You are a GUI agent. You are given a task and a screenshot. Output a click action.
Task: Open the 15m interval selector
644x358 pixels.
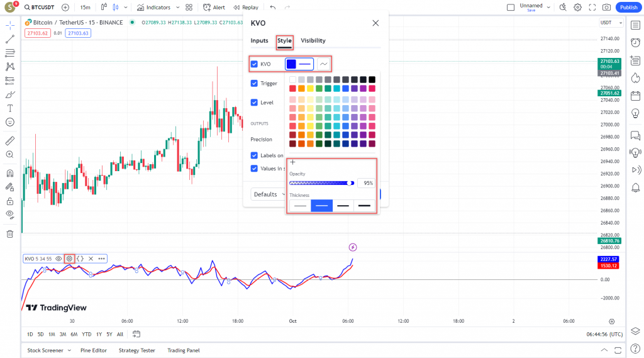point(85,8)
